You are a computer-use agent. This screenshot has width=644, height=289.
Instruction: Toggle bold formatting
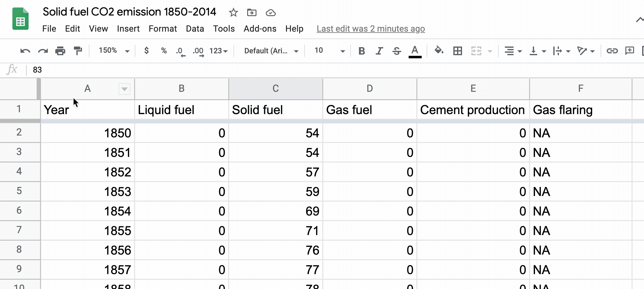tap(361, 51)
